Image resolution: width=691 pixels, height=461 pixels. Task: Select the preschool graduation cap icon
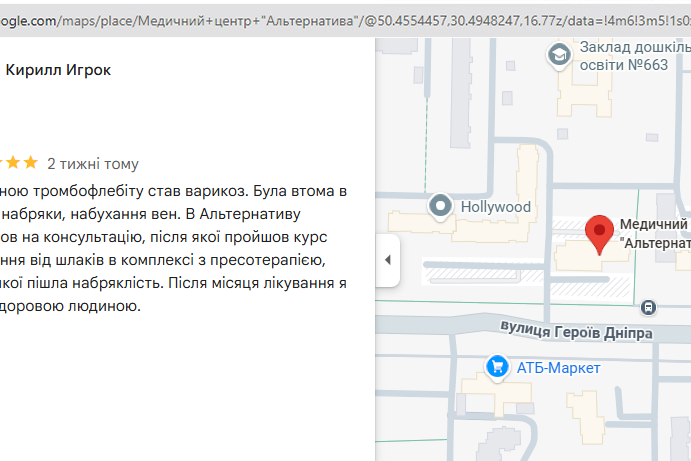tap(558, 56)
